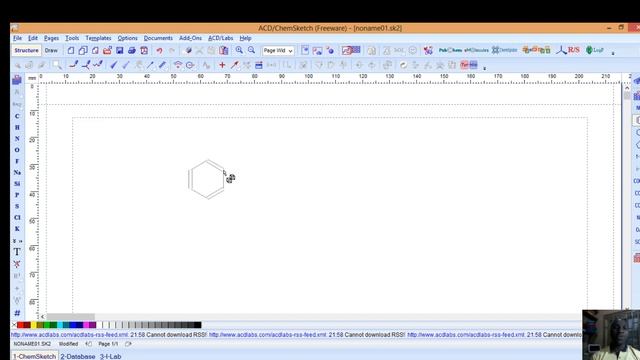Undo the last action with the red arrow
Viewport: 640px width, 360px height.
pyautogui.click(x=159, y=51)
